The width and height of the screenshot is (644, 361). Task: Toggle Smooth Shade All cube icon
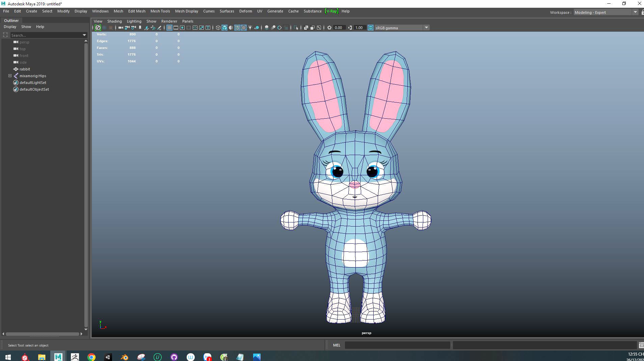pyautogui.click(x=224, y=28)
